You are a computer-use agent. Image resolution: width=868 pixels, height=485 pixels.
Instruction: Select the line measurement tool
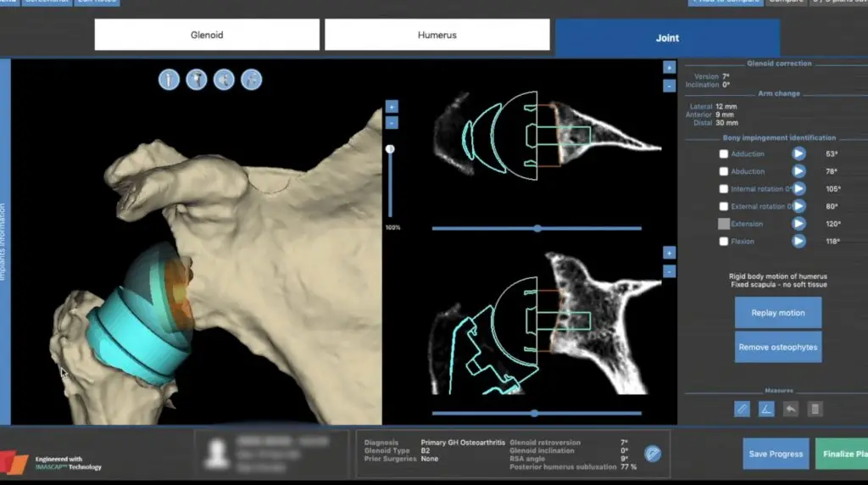(x=742, y=409)
